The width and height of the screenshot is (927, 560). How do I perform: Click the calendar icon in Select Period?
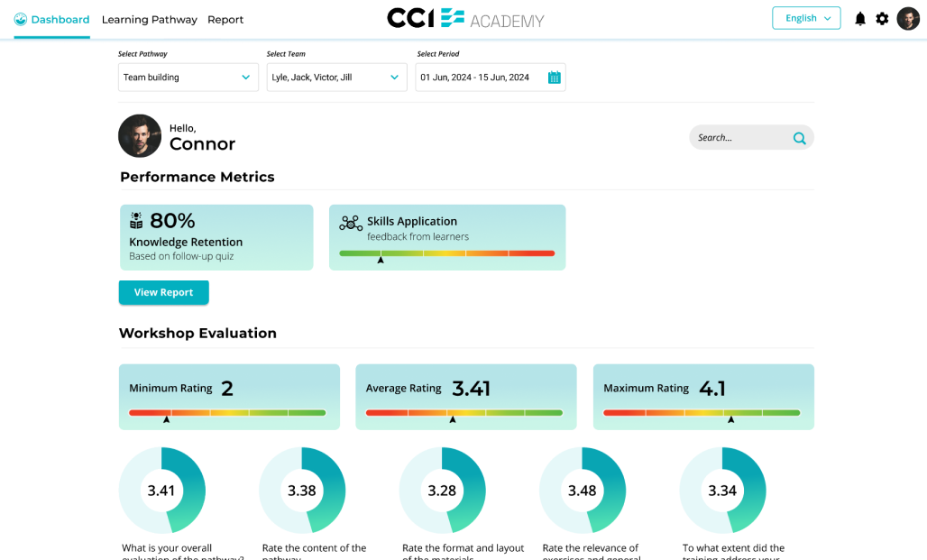pyautogui.click(x=554, y=78)
